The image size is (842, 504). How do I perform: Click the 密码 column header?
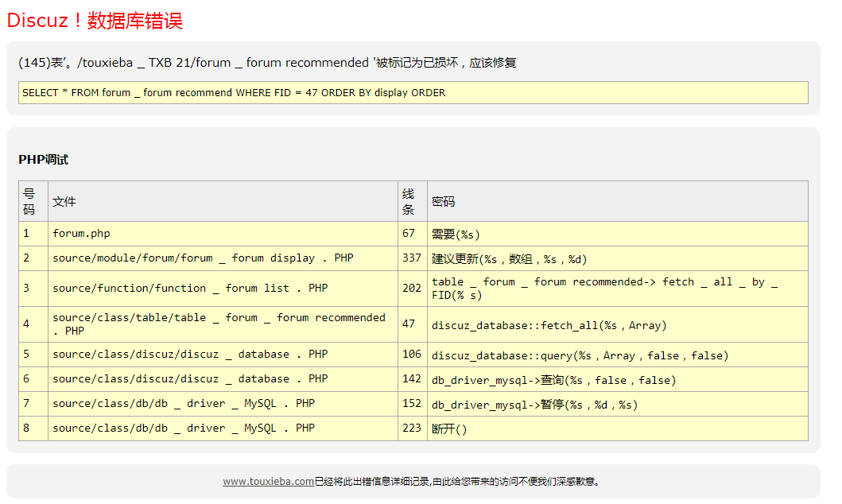click(x=442, y=201)
